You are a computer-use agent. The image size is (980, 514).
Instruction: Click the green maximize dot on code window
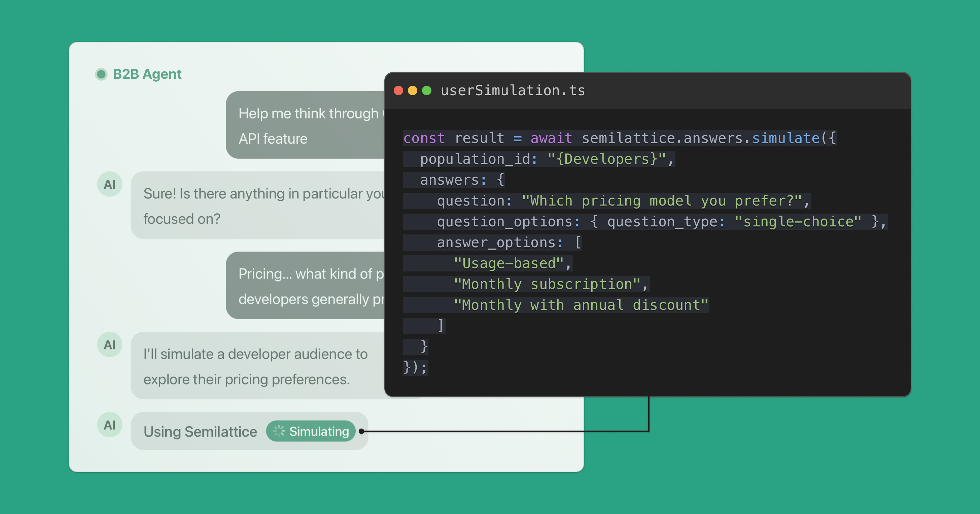(426, 90)
